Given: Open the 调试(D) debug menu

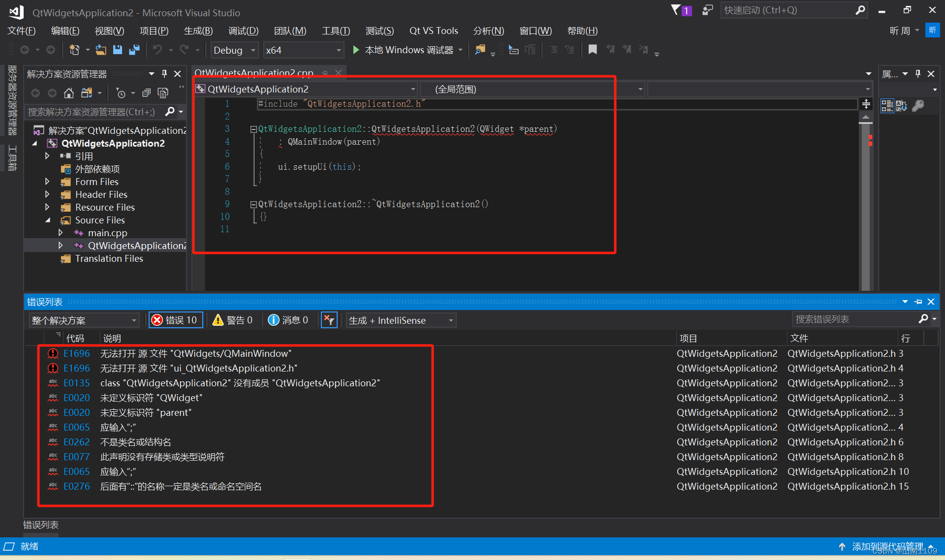Looking at the screenshot, I should coord(243,31).
